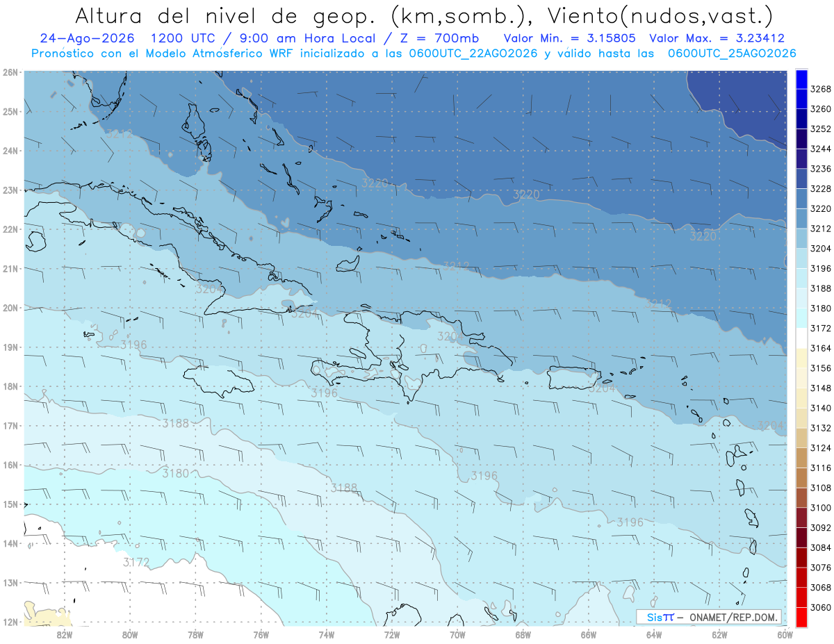Click the 3084 color scale value

click(821, 547)
